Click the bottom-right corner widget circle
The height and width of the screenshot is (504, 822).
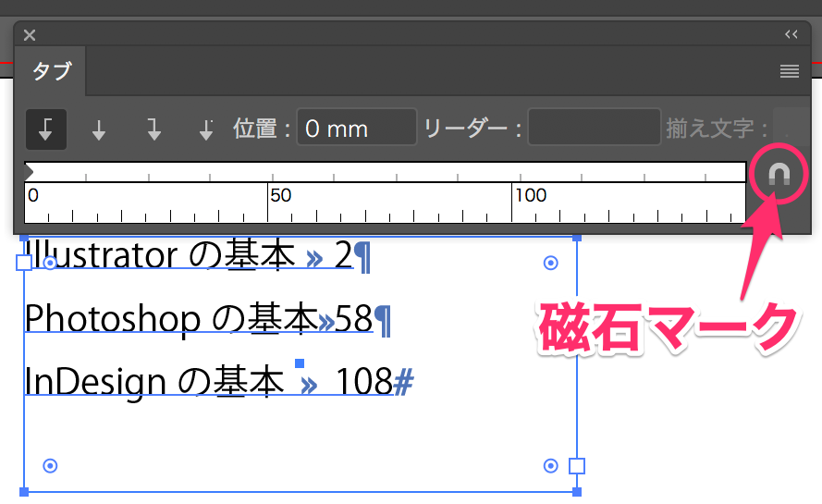click(x=550, y=466)
